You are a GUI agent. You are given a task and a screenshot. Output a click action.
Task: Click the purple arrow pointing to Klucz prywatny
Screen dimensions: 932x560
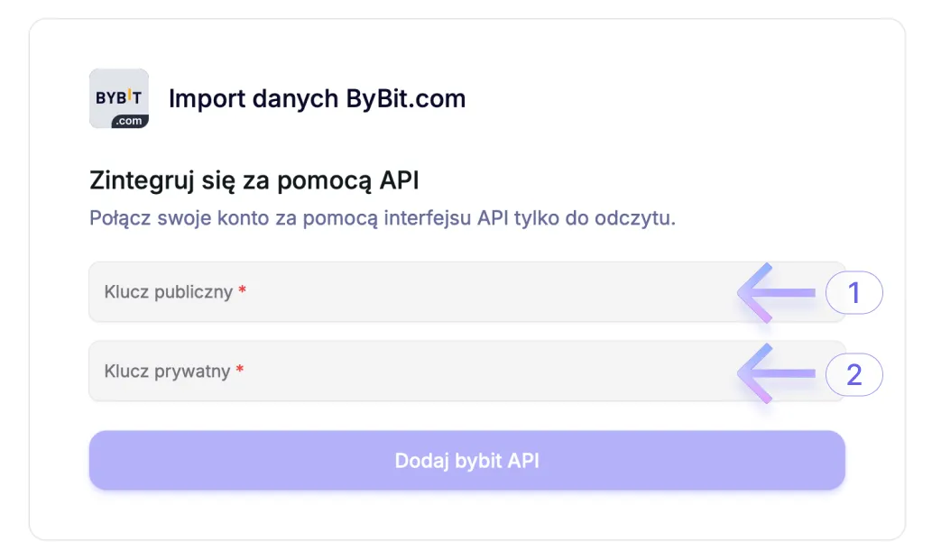(x=778, y=373)
